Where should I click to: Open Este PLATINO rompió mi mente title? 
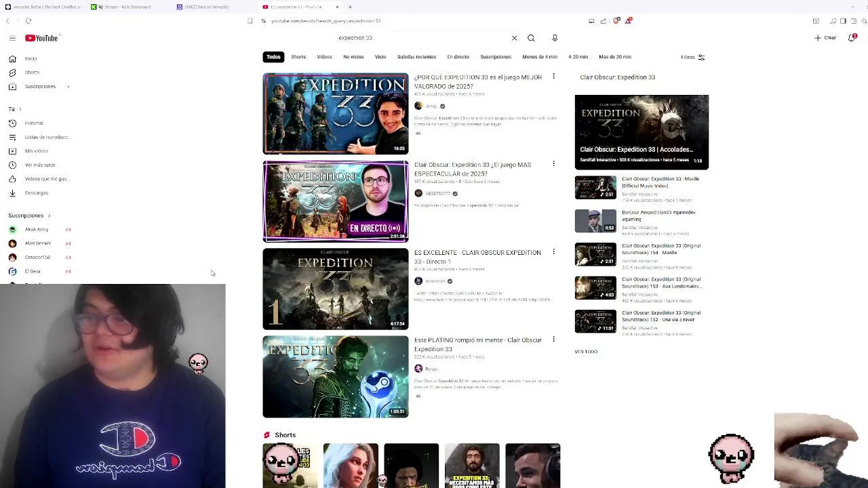478,344
